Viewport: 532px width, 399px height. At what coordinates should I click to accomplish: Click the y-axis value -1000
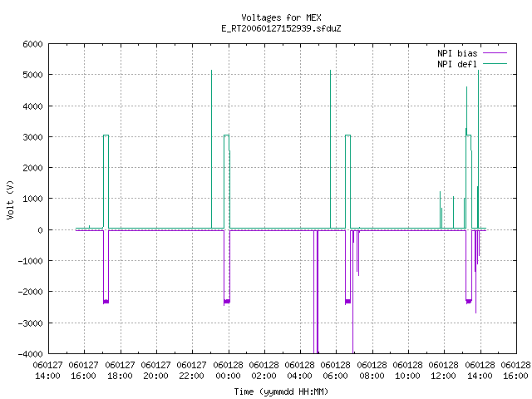31,261
